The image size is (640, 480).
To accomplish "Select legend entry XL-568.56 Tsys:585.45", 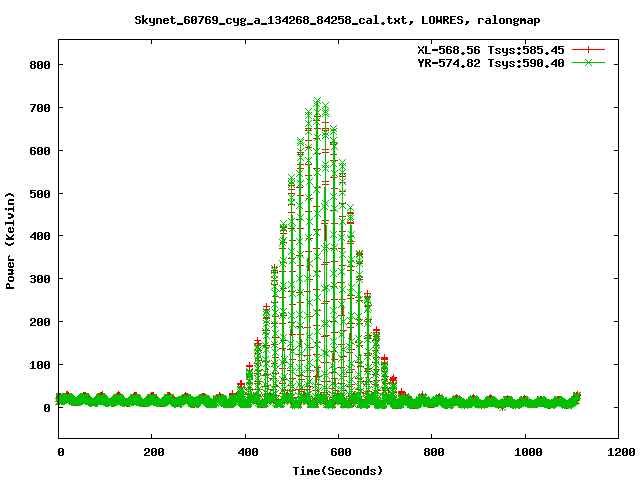I will click(x=491, y=50).
